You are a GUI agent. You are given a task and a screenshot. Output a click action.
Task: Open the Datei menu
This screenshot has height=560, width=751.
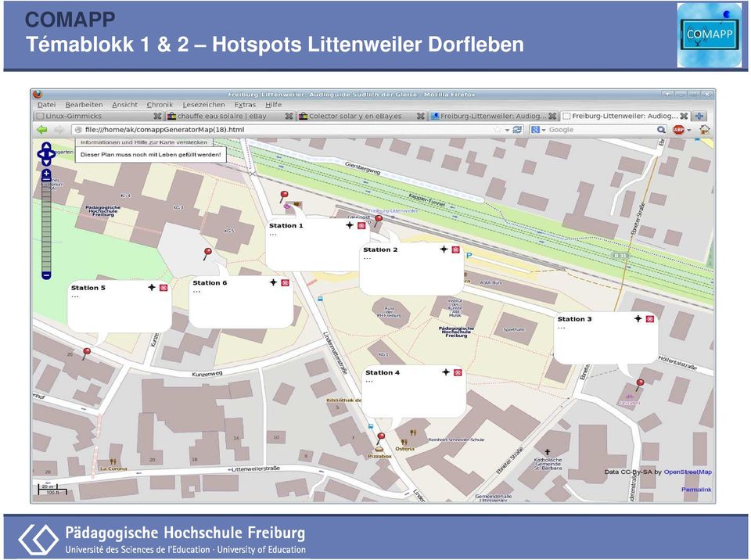[x=46, y=105]
